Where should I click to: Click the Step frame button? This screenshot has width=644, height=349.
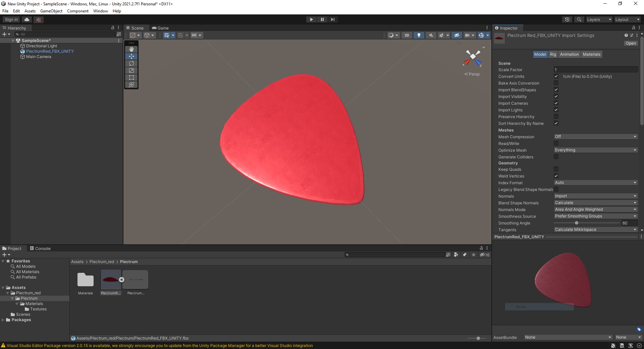[x=333, y=19]
